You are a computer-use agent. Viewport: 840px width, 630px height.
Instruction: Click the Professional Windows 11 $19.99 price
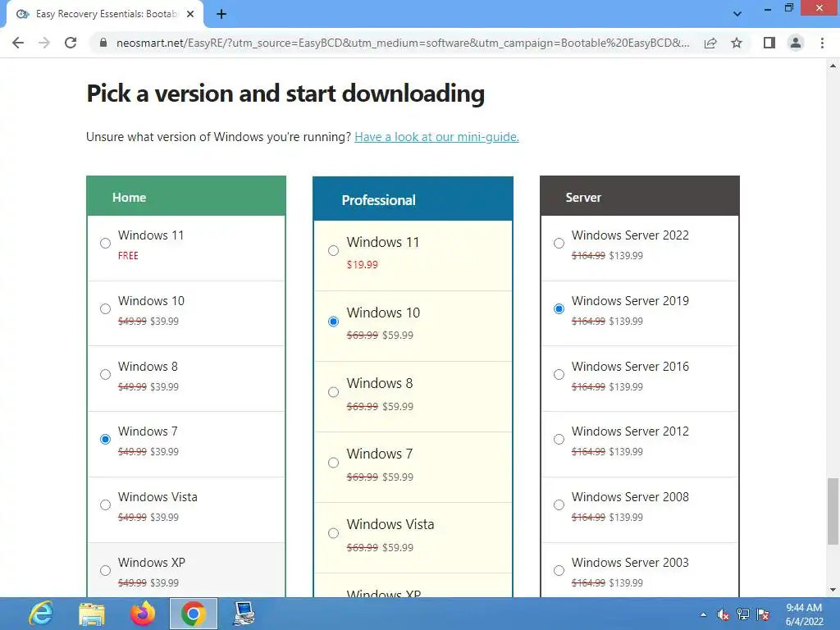click(362, 265)
